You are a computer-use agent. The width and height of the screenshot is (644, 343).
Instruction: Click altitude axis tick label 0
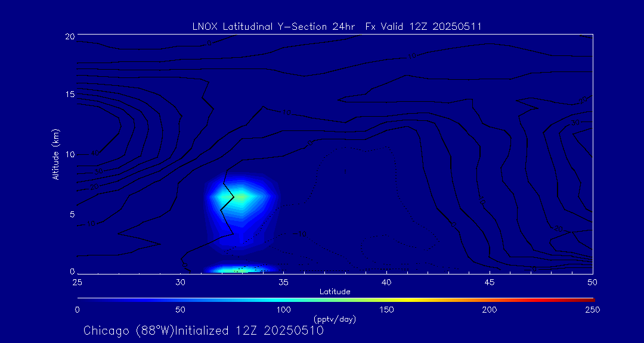click(72, 271)
